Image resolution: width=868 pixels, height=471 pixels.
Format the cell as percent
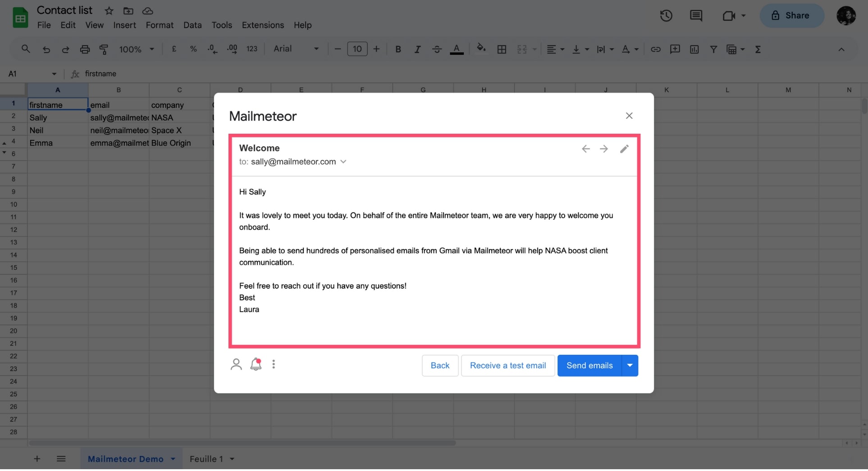coord(193,49)
